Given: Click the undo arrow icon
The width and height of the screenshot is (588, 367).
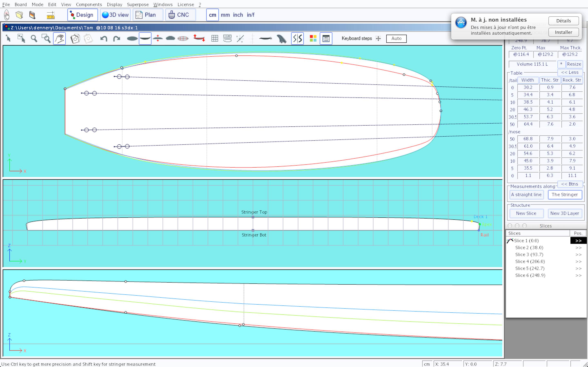Looking at the screenshot, I should pos(104,39).
